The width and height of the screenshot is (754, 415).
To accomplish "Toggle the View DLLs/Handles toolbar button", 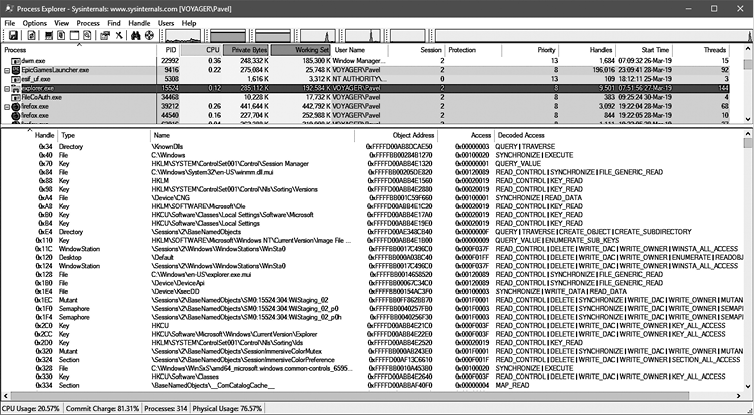I will [x=89, y=35].
